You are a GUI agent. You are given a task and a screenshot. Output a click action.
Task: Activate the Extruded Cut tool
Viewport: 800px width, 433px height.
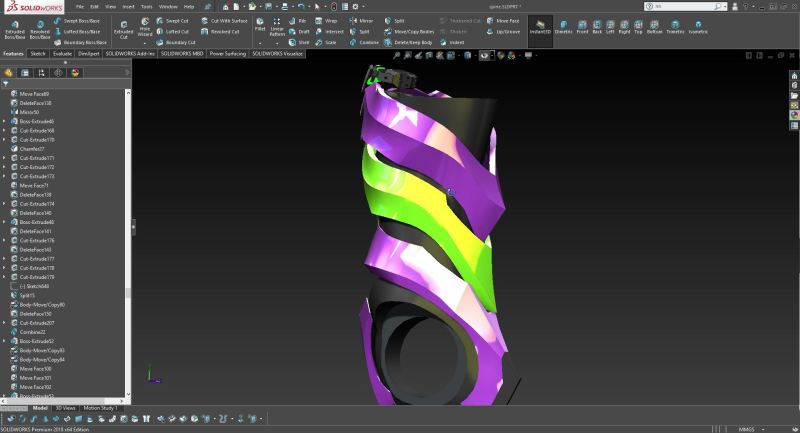click(x=123, y=30)
